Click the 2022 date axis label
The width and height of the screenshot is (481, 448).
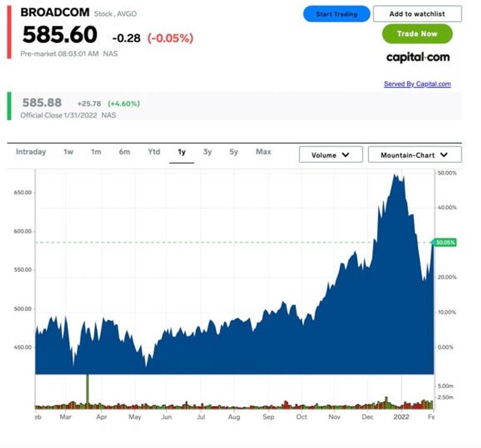tap(401, 417)
